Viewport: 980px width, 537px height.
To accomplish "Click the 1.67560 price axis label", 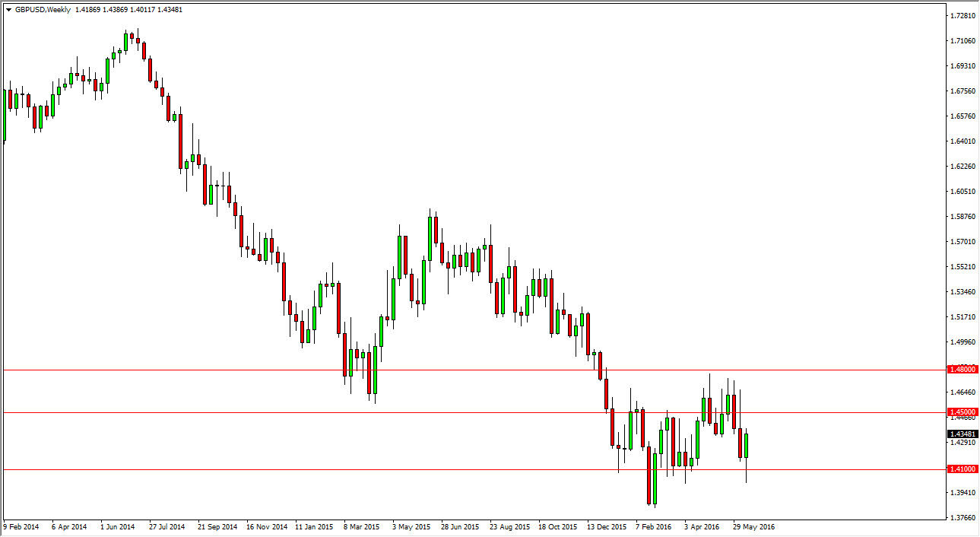I will 963,91.
